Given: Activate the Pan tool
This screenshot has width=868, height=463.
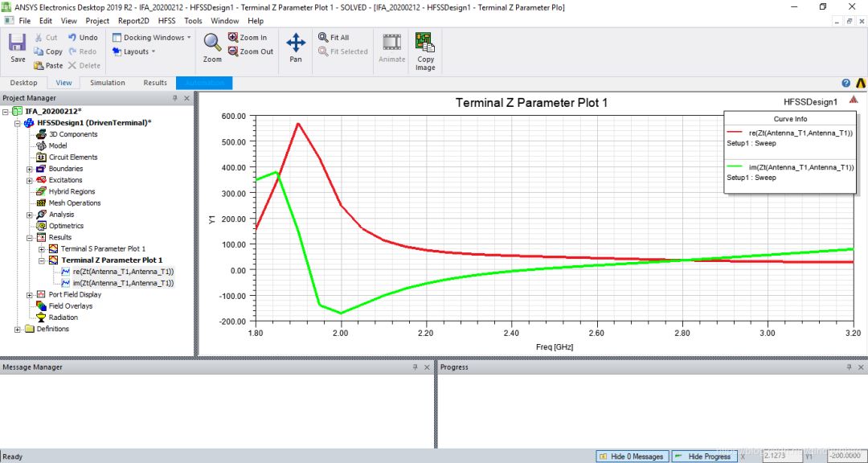Looking at the screenshot, I should click(x=296, y=48).
